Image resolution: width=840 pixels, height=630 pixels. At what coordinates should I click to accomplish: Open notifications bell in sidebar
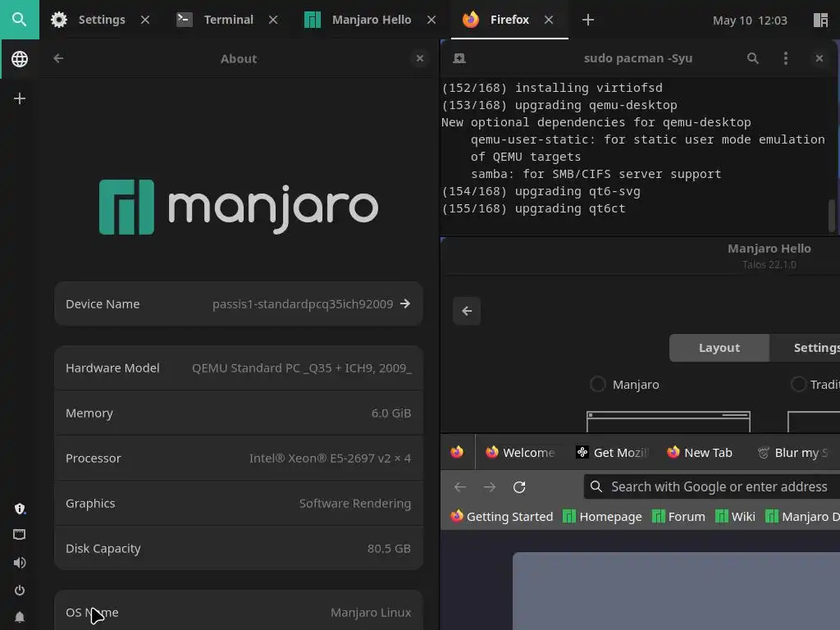click(20, 617)
